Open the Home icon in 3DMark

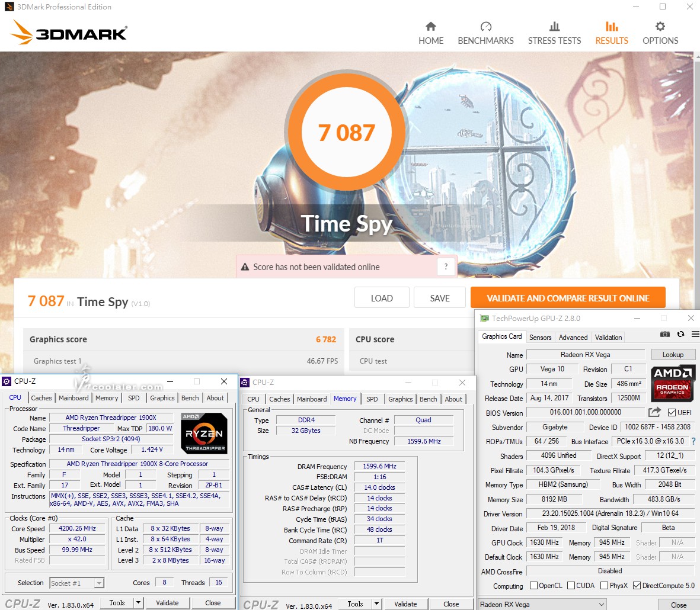[431, 26]
